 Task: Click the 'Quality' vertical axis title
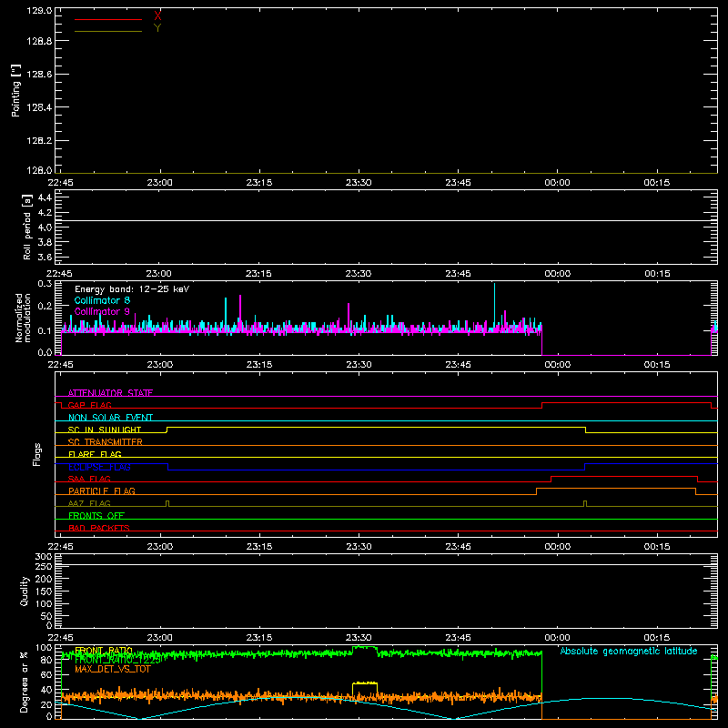tap(25, 591)
